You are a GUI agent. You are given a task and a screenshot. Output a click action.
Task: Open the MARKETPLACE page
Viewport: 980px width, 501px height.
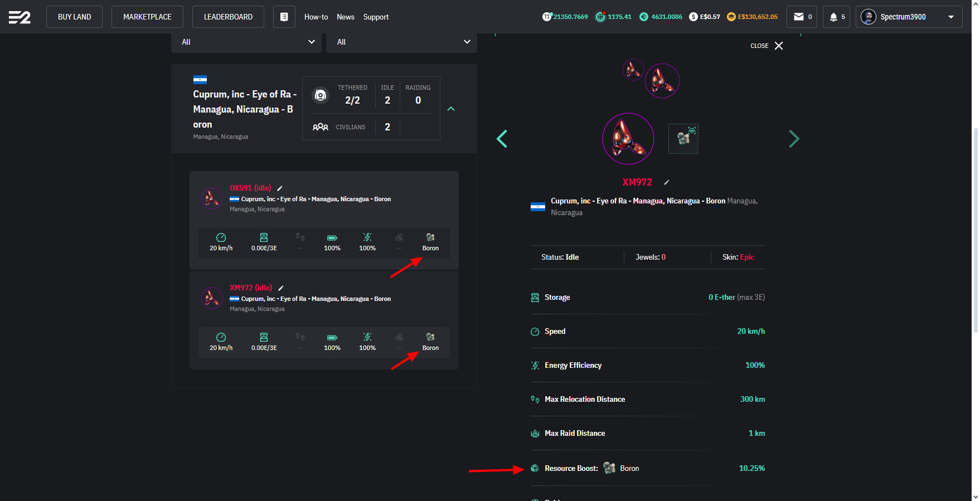click(147, 17)
